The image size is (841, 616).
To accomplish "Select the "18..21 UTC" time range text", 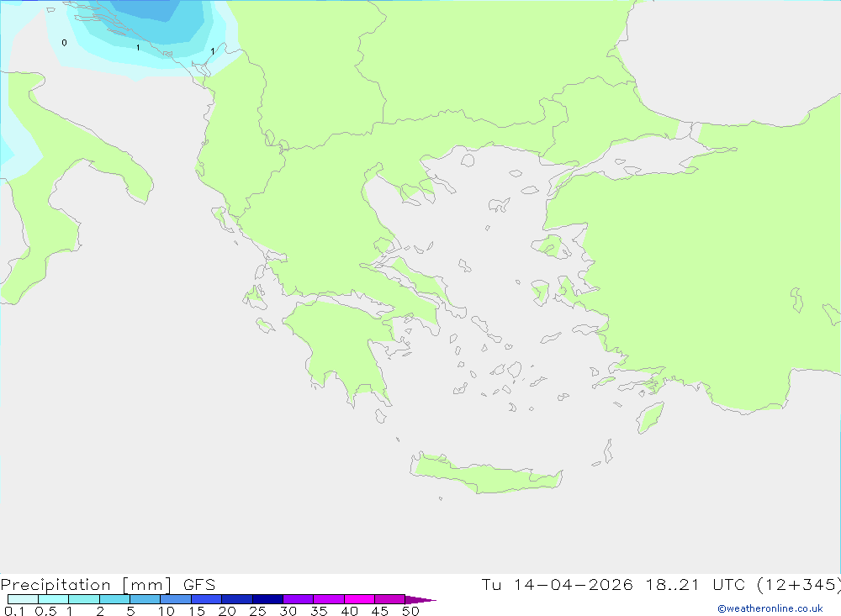I will (696, 584).
